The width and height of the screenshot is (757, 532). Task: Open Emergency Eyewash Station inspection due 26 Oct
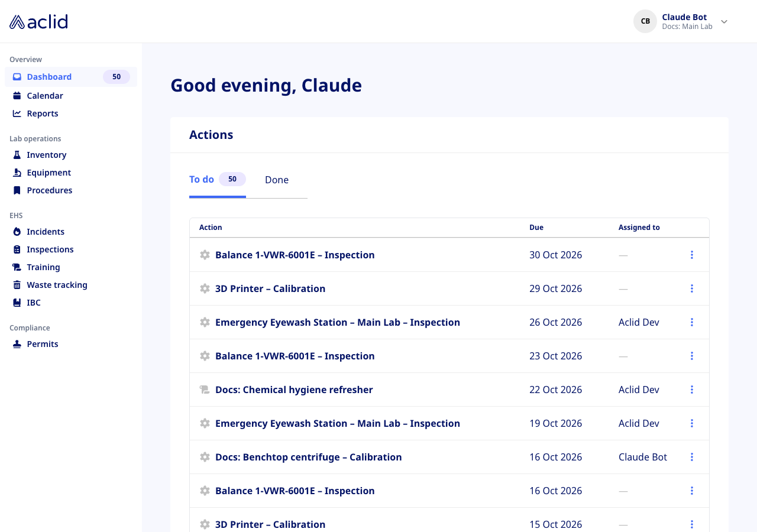pos(338,322)
